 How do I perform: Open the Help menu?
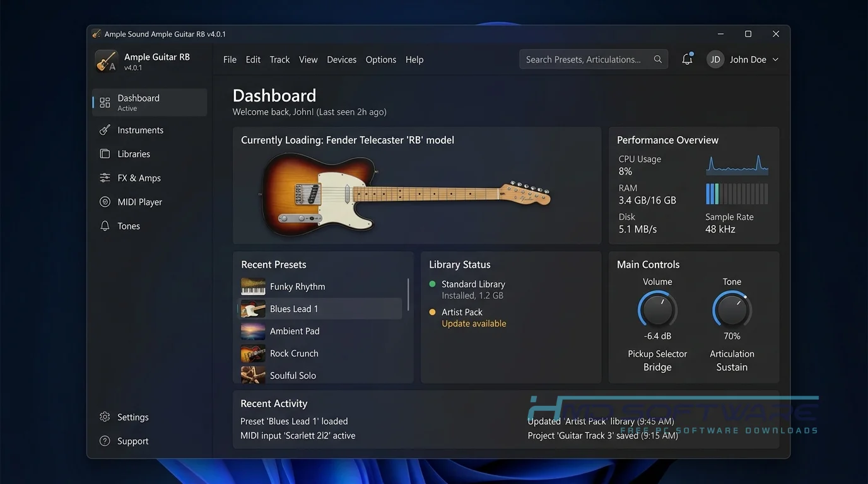click(414, 59)
